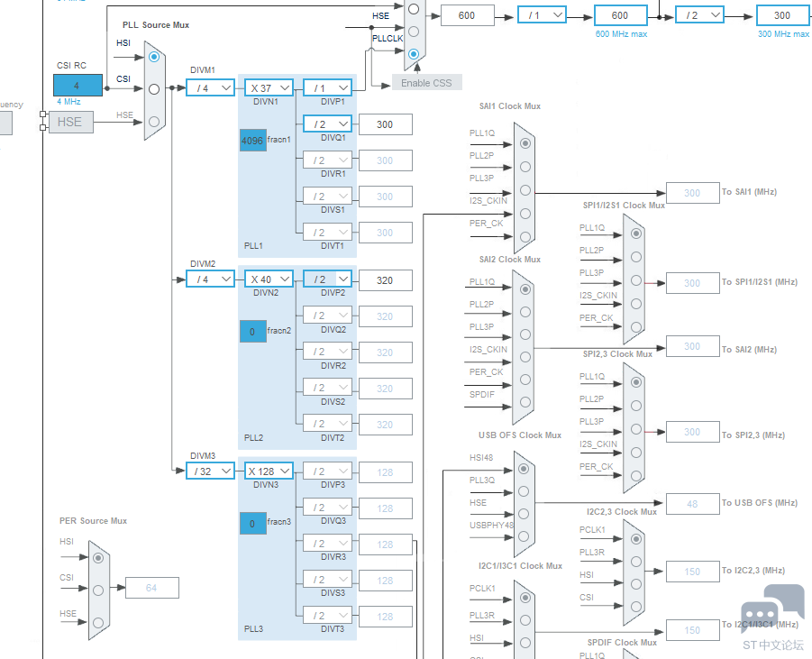Open the DIVM1 /4 divider dropdown
Viewport: 812px width, 659px height.
point(210,88)
